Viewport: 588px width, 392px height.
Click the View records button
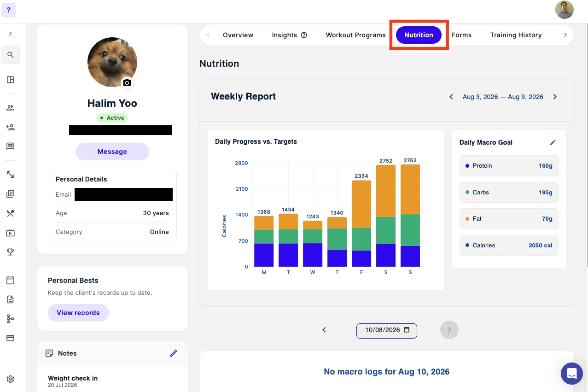78,313
